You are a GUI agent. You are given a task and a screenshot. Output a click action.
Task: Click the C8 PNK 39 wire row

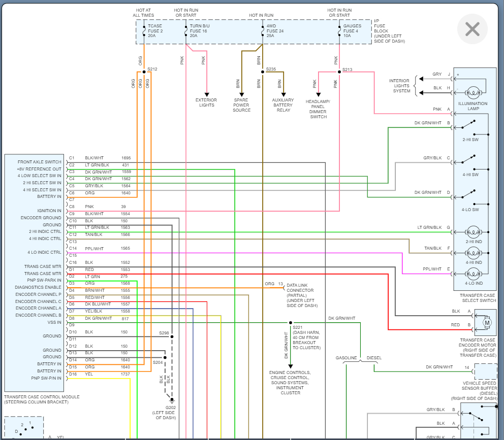tap(98, 207)
